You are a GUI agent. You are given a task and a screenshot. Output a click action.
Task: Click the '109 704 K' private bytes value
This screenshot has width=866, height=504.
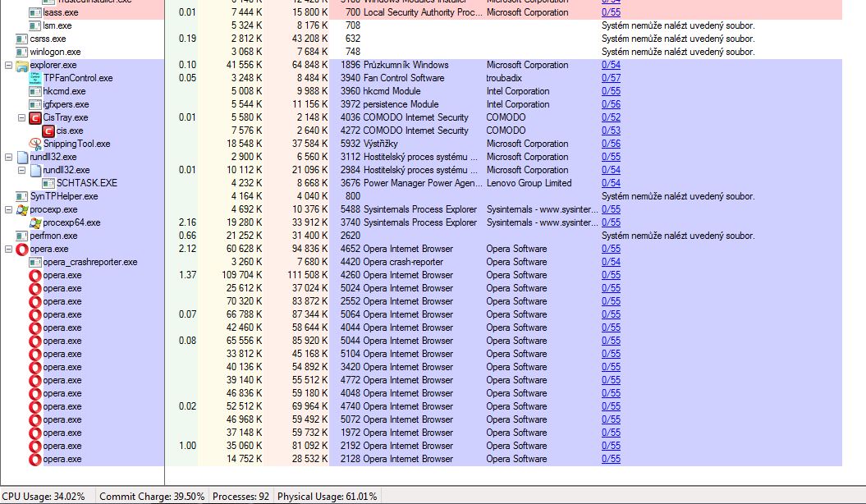coord(242,275)
